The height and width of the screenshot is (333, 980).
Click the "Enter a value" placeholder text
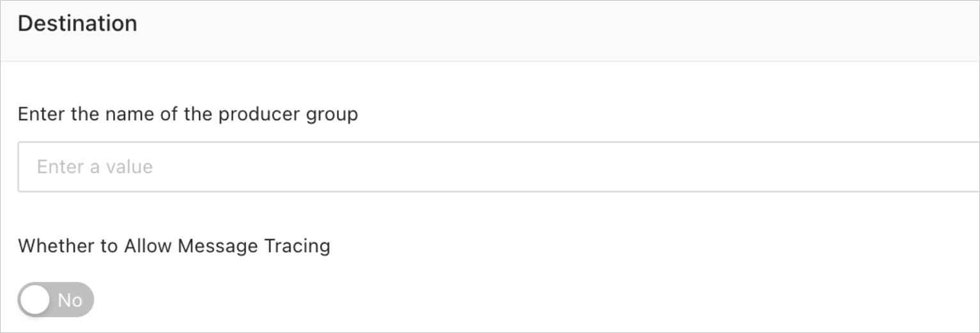[95, 167]
